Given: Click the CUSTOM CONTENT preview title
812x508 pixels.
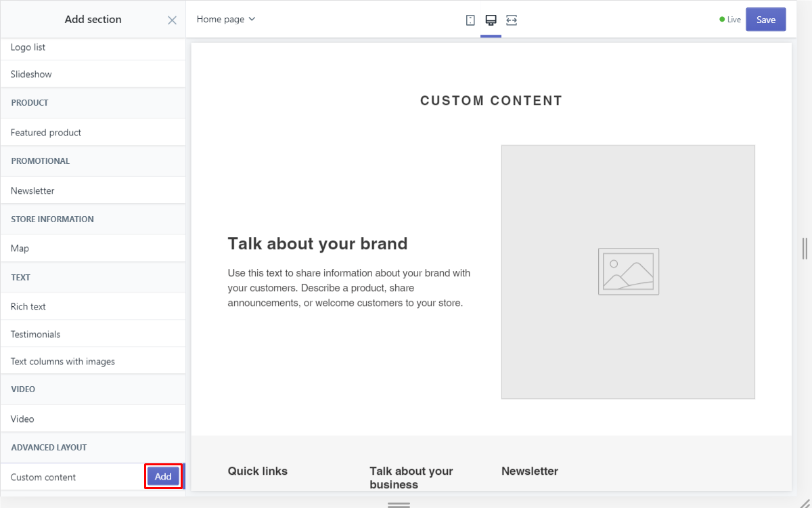Looking at the screenshot, I should pyautogui.click(x=491, y=101).
